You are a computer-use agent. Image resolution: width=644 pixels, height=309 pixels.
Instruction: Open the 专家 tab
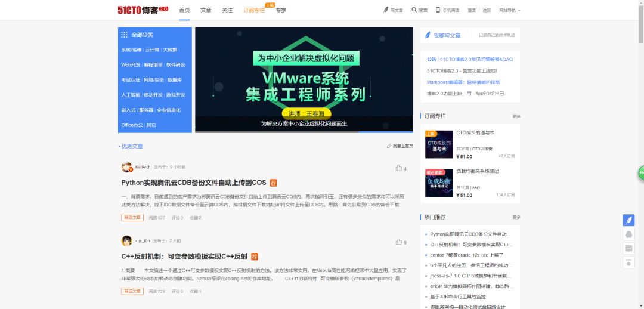click(281, 10)
